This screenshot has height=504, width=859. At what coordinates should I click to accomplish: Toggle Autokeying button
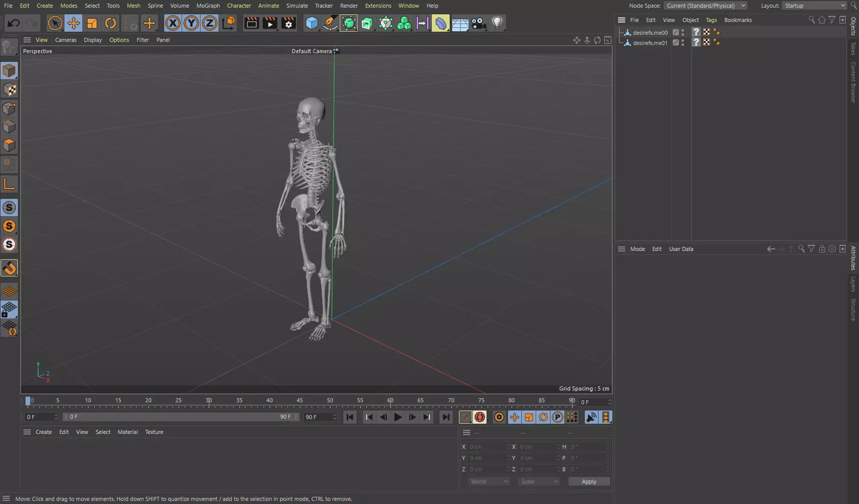pyautogui.click(x=479, y=417)
